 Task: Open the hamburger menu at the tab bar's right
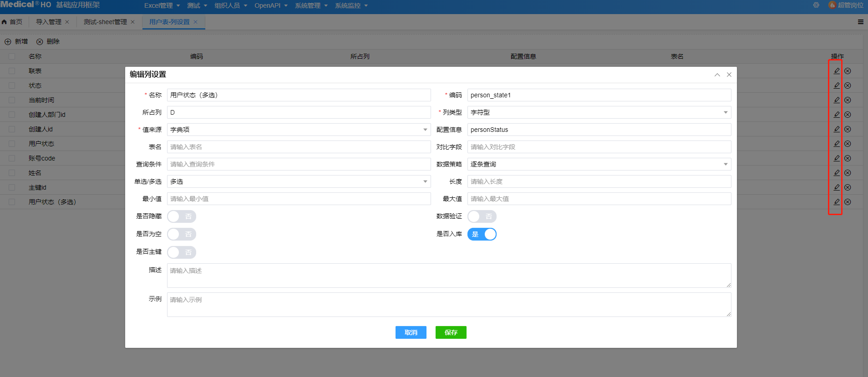(861, 22)
